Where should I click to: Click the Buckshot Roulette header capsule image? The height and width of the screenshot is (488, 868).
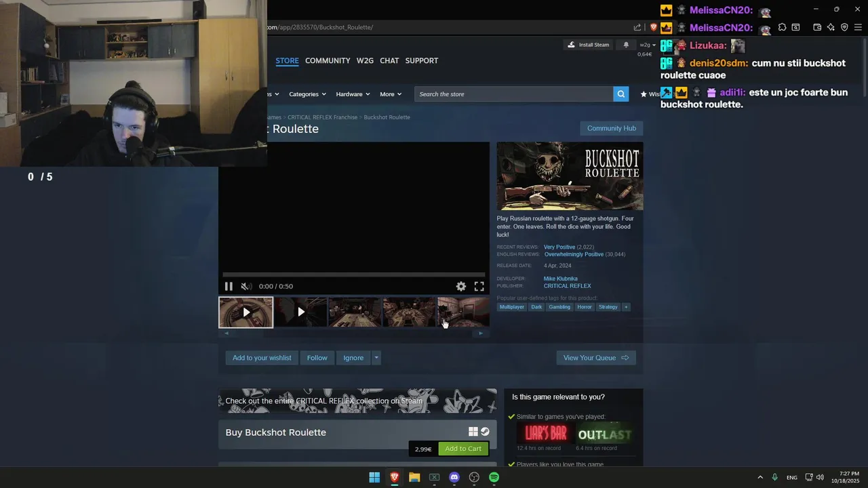(570, 176)
